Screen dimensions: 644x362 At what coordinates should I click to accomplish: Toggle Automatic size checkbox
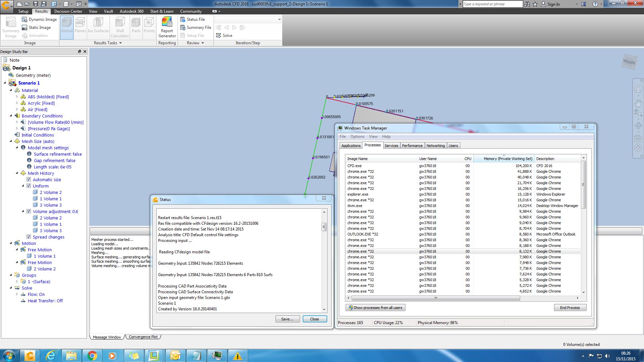click(29, 179)
